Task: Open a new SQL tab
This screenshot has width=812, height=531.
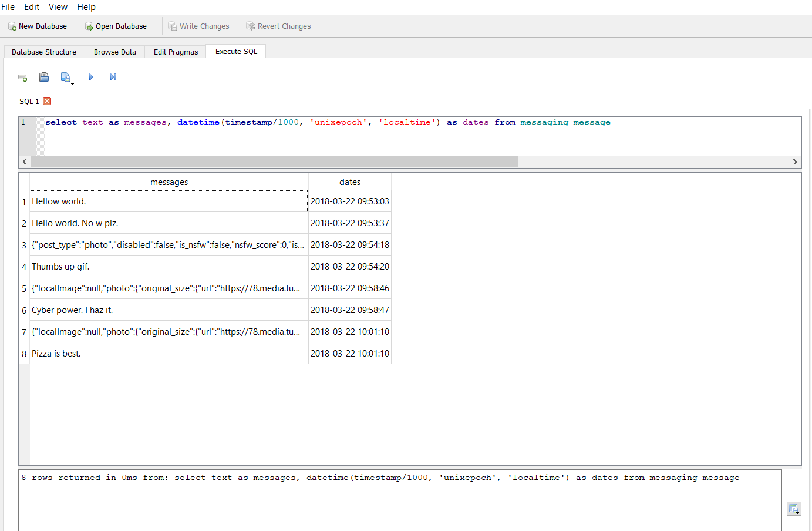Action: click(x=22, y=77)
